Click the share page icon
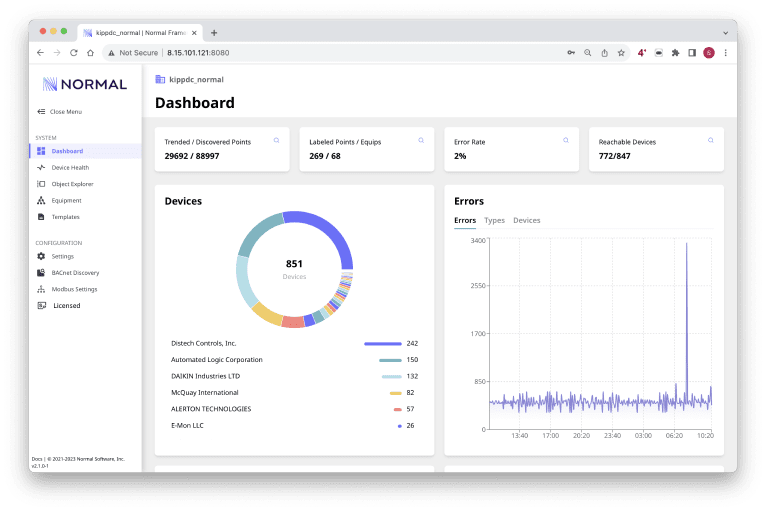Screen dimensions: 766x511 [604, 53]
